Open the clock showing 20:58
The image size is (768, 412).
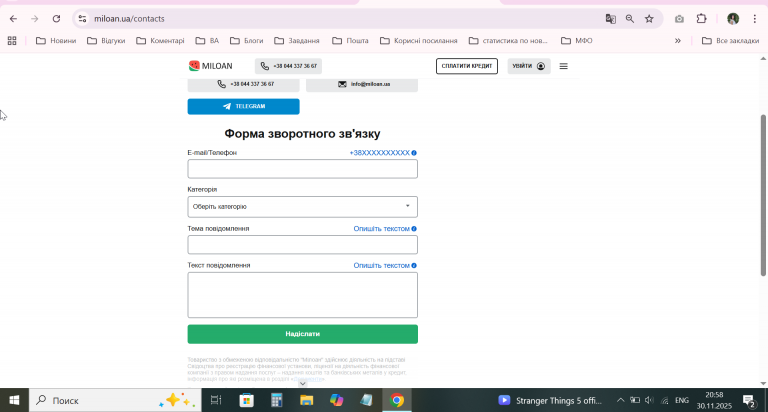(714, 400)
